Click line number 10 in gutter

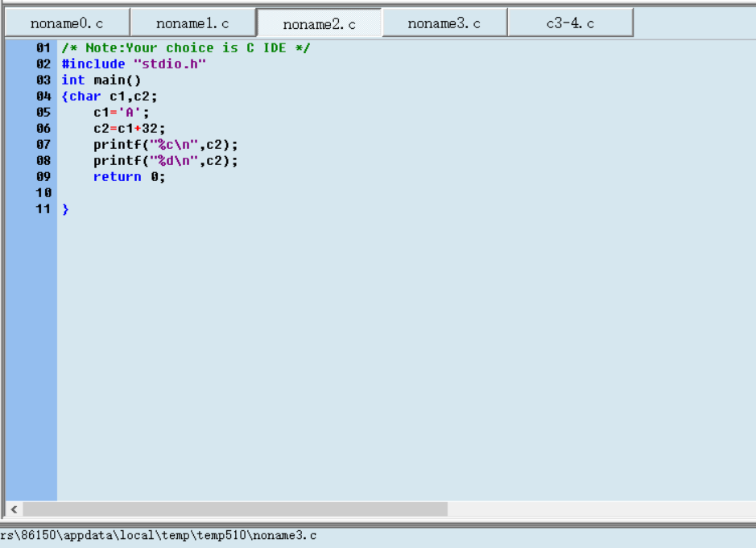tap(43, 193)
